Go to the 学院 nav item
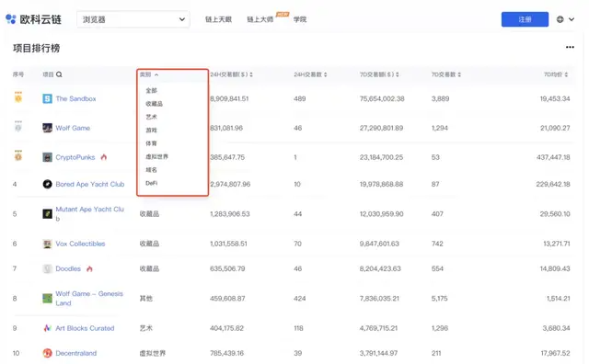 (300, 19)
